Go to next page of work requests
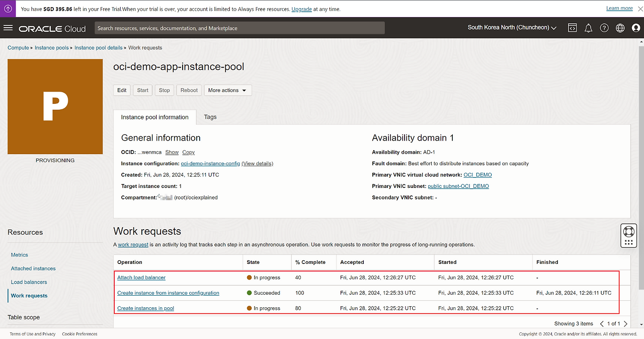This screenshot has height=339, width=644. 626,323
